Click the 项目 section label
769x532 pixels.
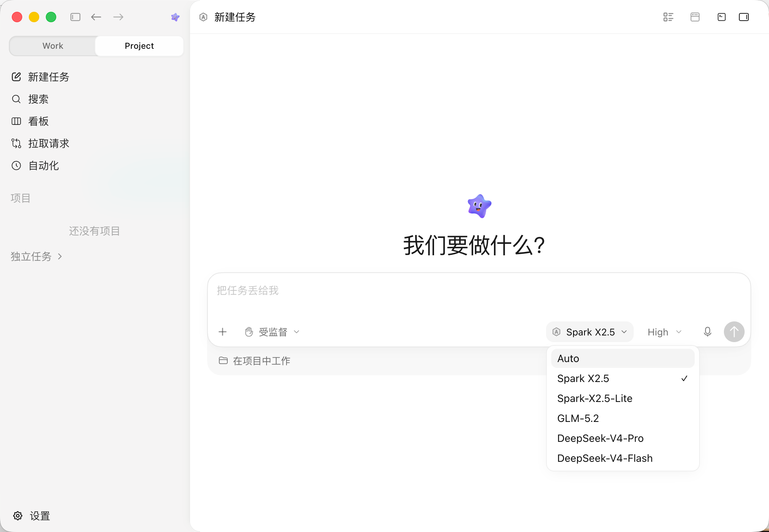[20, 198]
